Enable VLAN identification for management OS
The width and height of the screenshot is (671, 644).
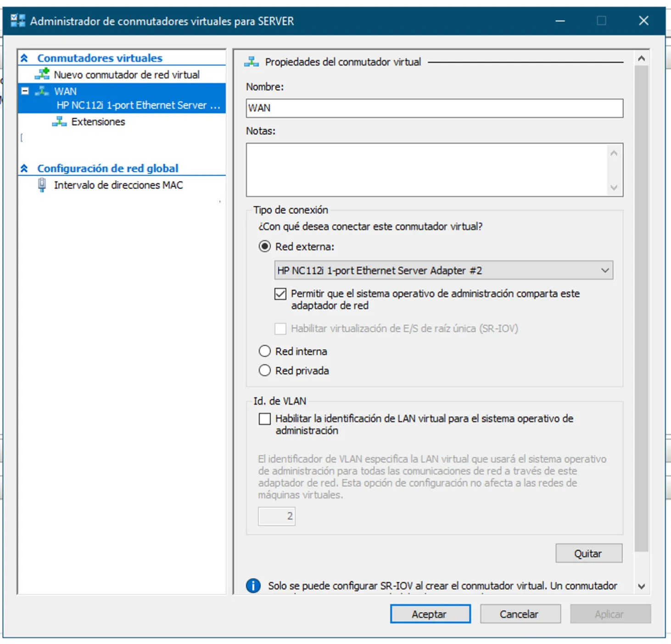click(265, 419)
